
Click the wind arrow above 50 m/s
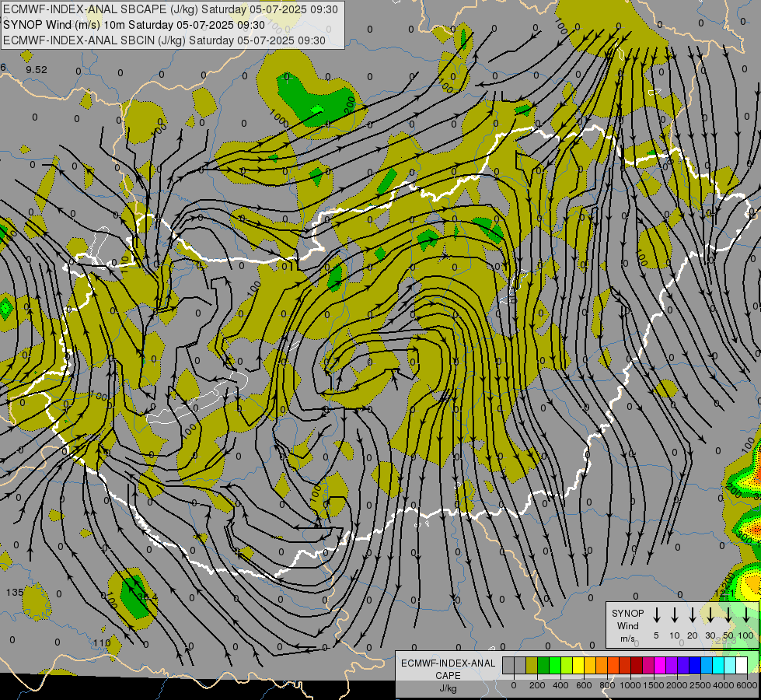(x=728, y=614)
